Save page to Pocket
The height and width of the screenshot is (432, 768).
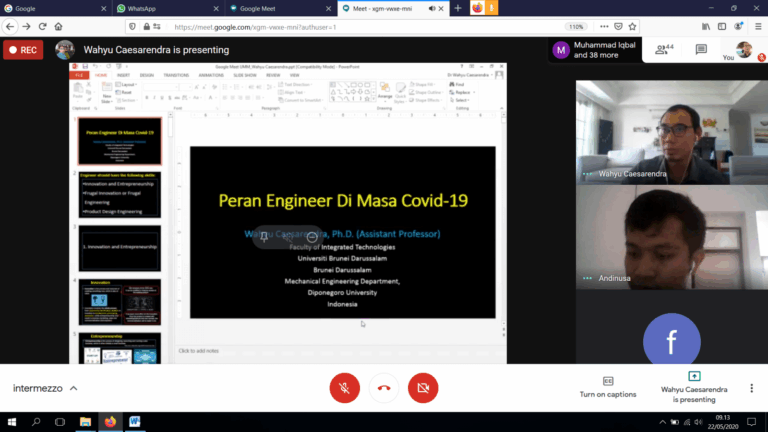pos(619,27)
